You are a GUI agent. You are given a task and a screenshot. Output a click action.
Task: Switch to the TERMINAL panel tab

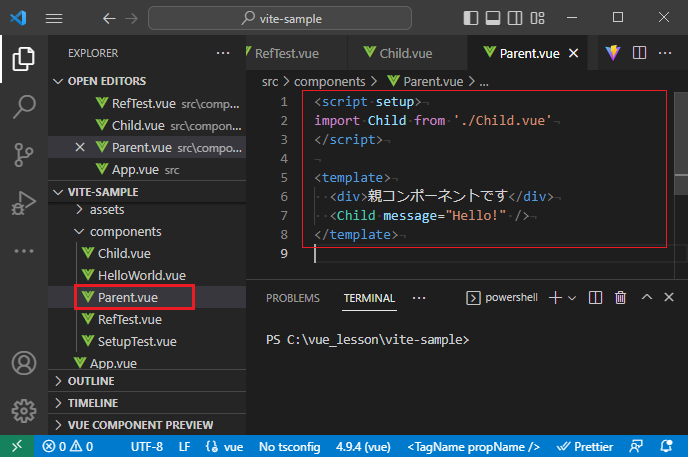click(369, 298)
